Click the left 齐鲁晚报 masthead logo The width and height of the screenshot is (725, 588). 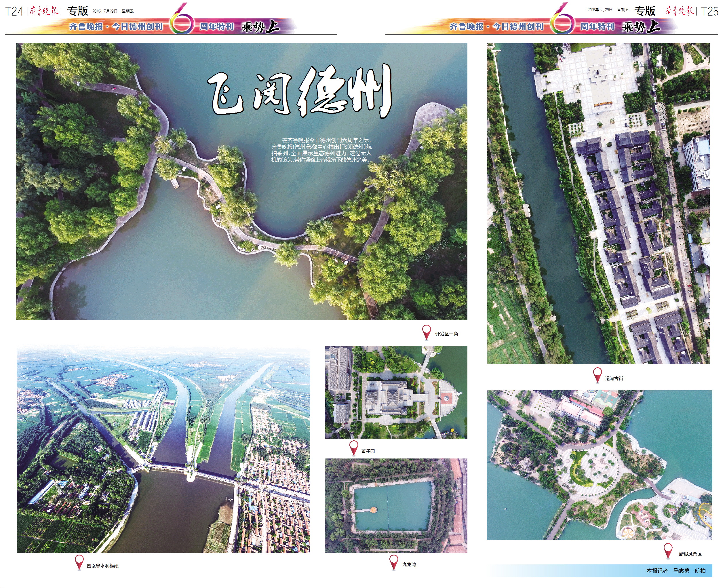(44, 11)
